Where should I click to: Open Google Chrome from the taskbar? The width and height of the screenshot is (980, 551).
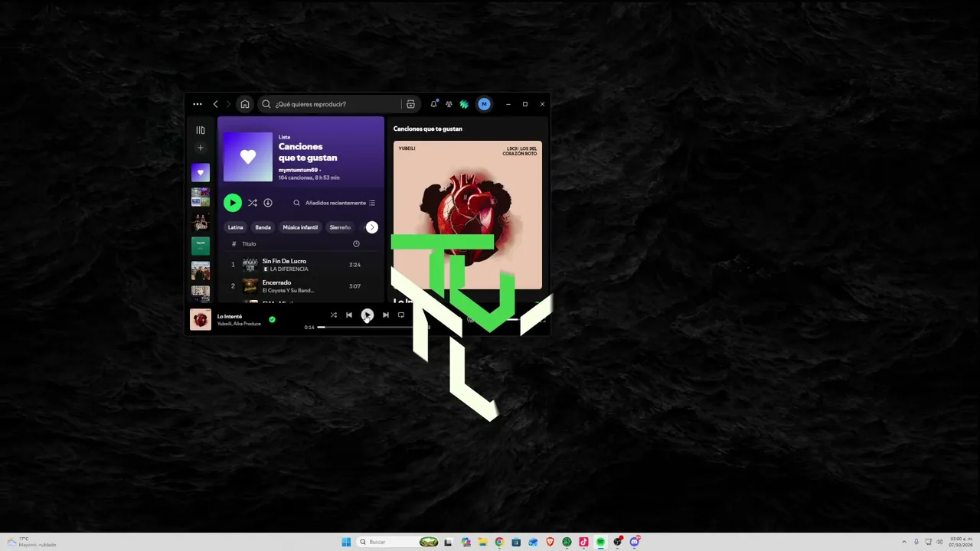tap(499, 542)
